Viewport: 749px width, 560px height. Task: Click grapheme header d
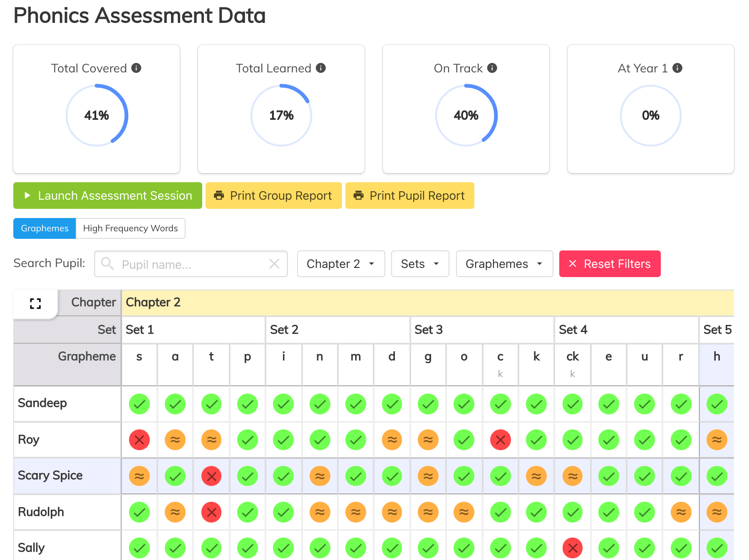[392, 364]
